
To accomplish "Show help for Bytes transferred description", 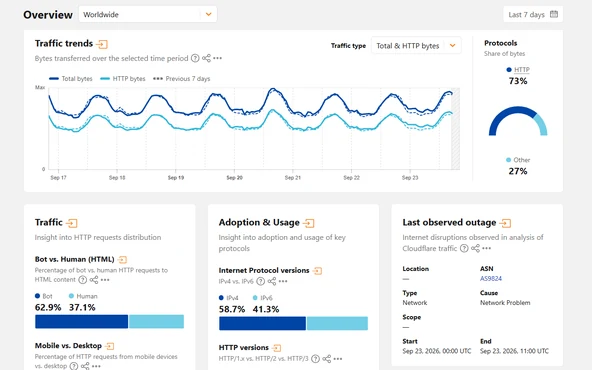I will tap(195, 58).
